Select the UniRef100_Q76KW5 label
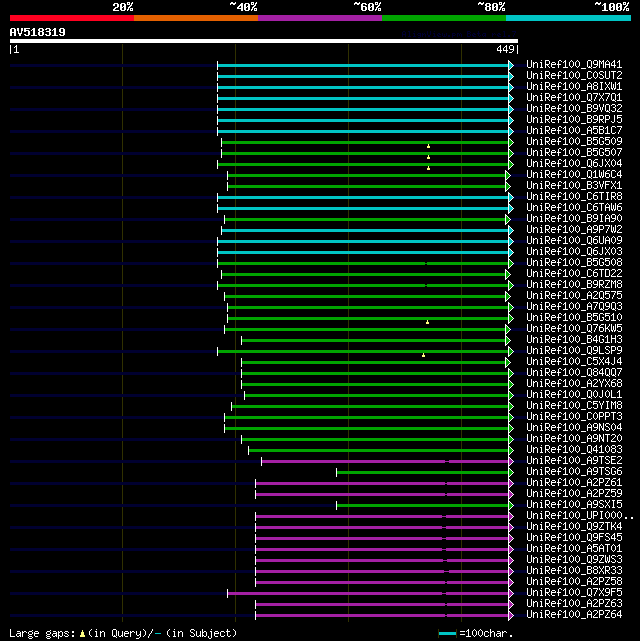This screenshot has height=641, width=640. point(574,329)
